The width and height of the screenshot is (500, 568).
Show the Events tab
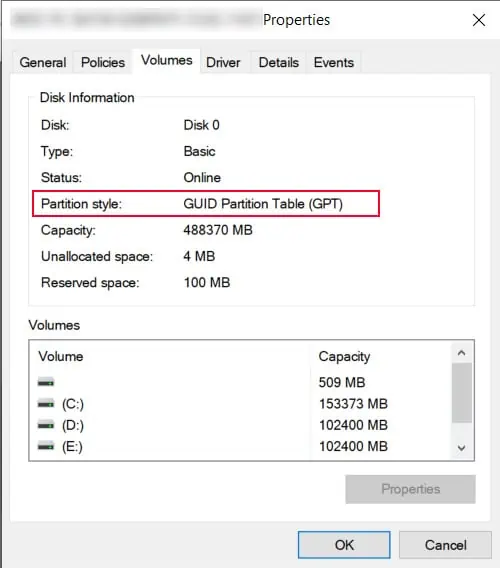click(x=334, y=62)
